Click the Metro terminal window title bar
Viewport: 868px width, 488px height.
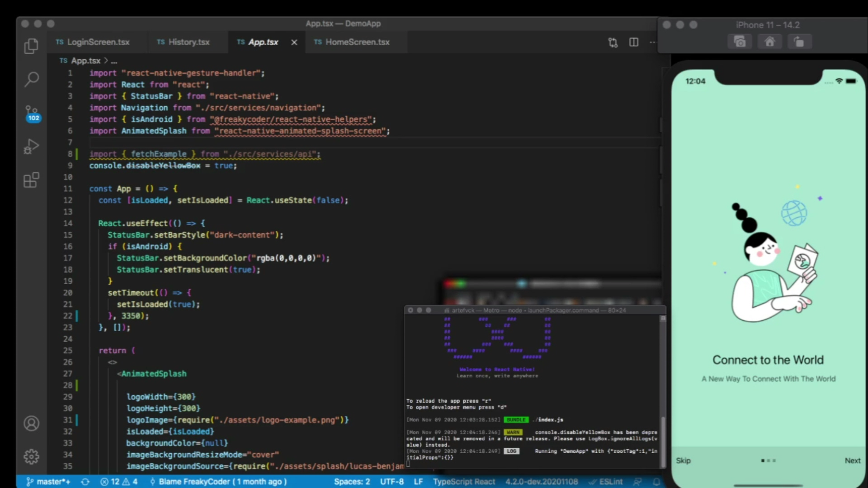(x=535, y=310)
